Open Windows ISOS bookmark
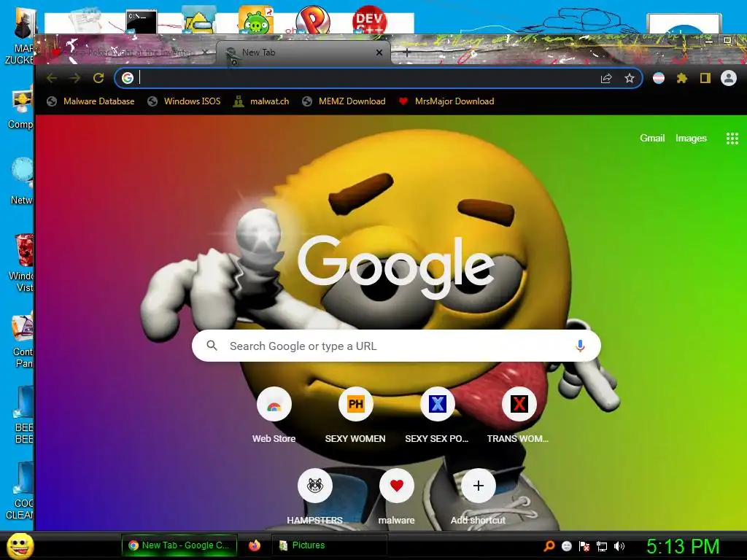This screenshot has height=560, width=747. pyautogui.click(x=184, y=101)
